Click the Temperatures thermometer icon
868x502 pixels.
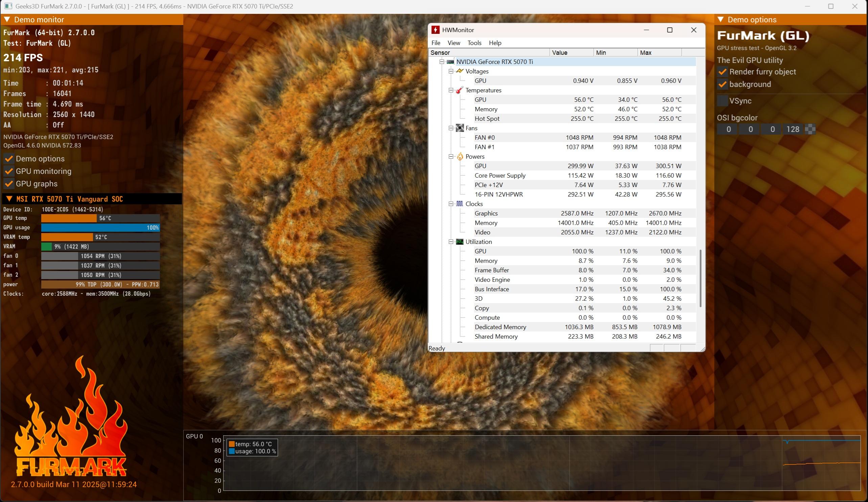tap(460, 90)
